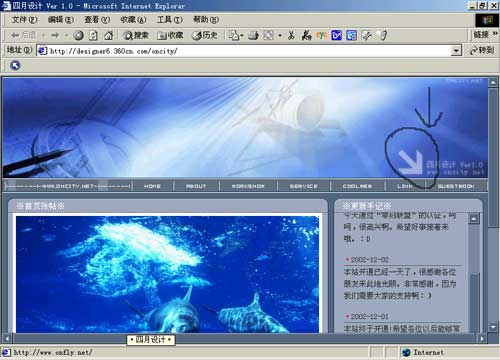500x360 pixels.
Task: Open the 文件(F) menu
Action: (25, 20)
